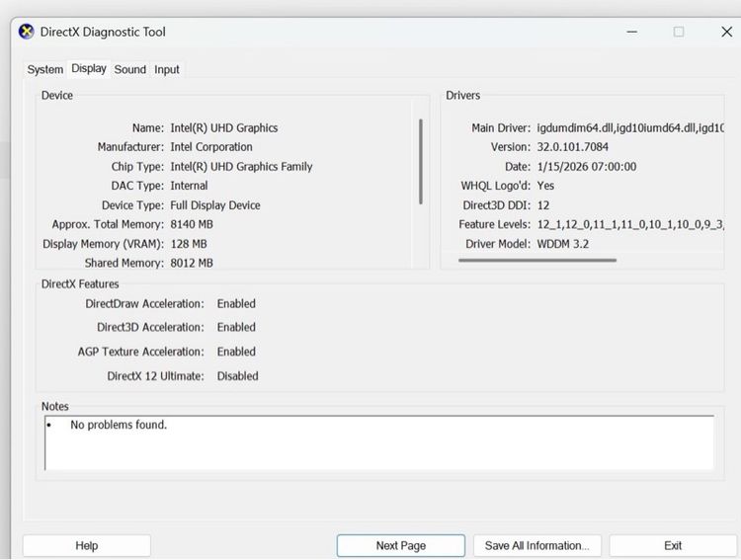The width and height of the screenshot is (741, 560).
Task: Click driver version '32.0.101.7084'
Action: (x=572, y=147)
